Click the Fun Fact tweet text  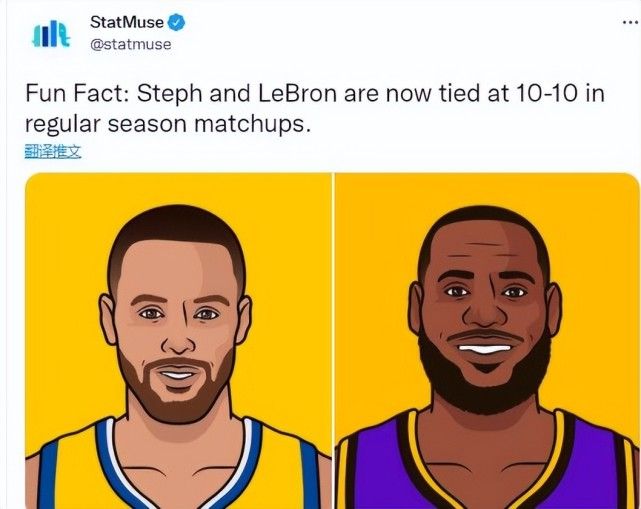point(315,108)
